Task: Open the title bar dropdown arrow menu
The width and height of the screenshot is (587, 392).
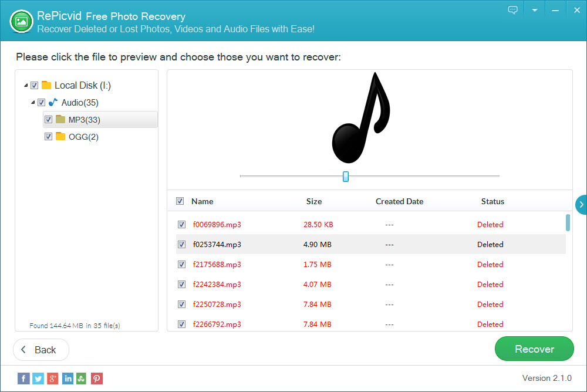Action: click(x=534, y=9)
